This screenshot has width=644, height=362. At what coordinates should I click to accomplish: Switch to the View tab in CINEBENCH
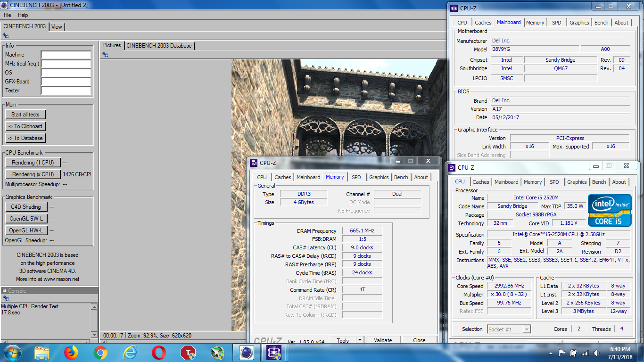pyautogui.click(x=57, y=27)
